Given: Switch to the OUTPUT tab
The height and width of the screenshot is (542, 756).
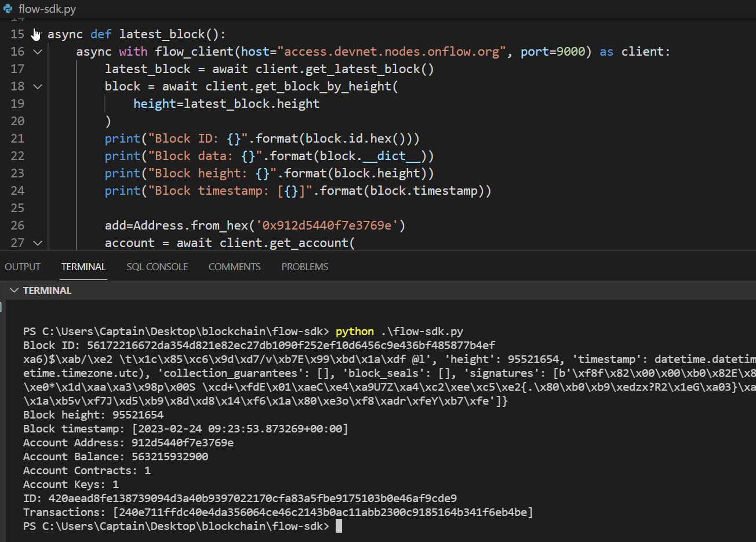Looking at the screenshot, I should coord(22,267).
